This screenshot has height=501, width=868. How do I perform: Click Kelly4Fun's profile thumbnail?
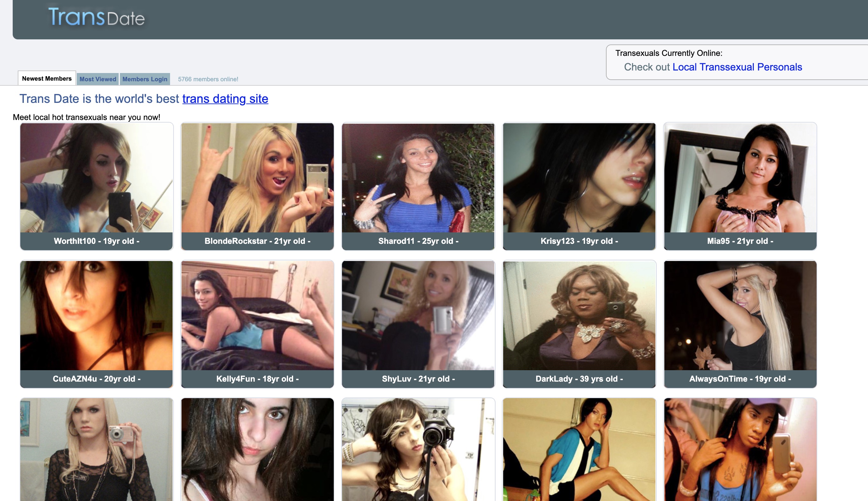(x=257, y=316)
